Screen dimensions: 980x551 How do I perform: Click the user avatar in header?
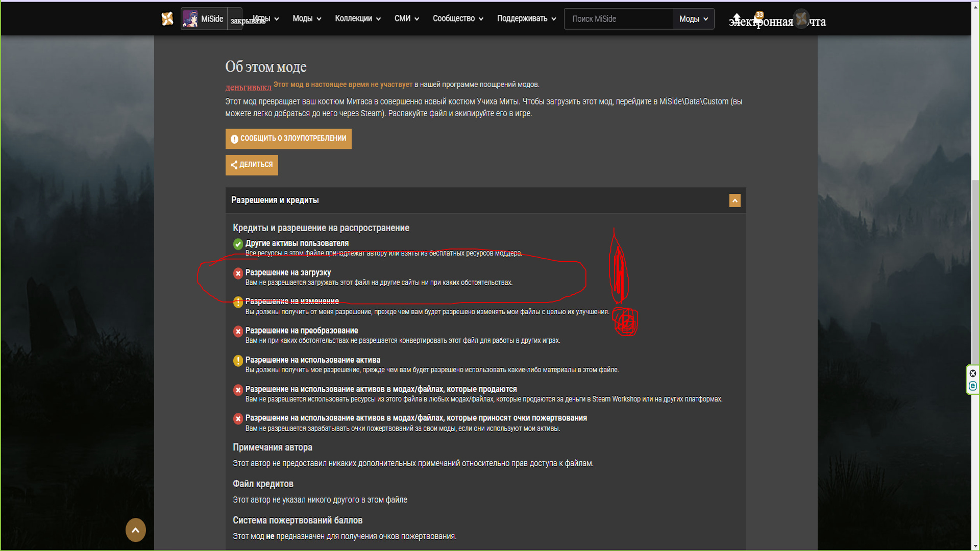[801, 19]
